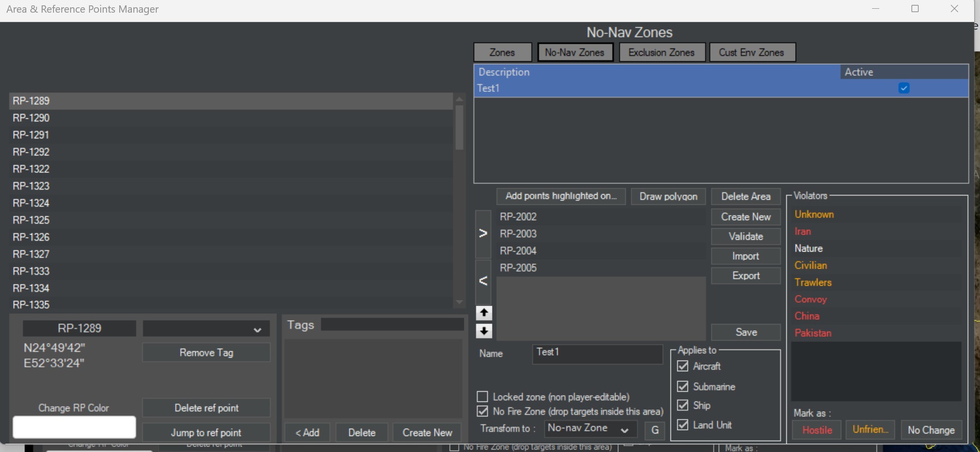The width and height of the screenshot is (980, 452).
Task: Select Unknown in Violators list
Action: tap(876, 214)
